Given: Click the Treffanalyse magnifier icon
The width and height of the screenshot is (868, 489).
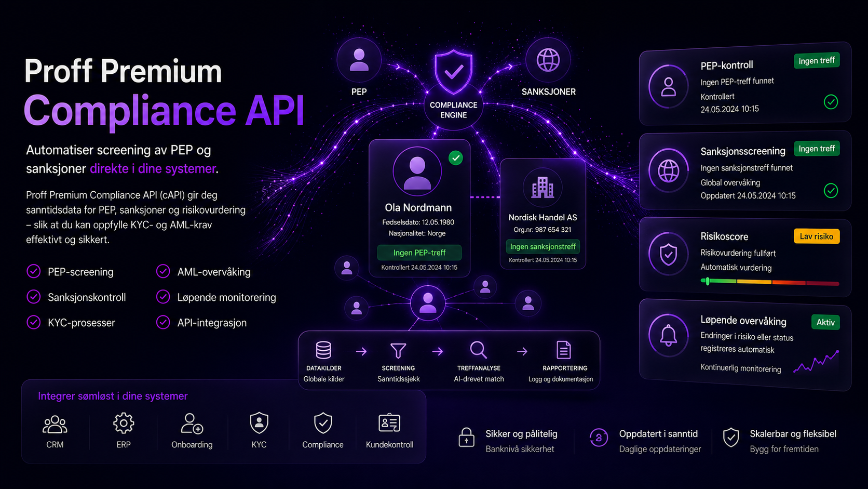Looking at the screenshot, I should click(478, 350).
